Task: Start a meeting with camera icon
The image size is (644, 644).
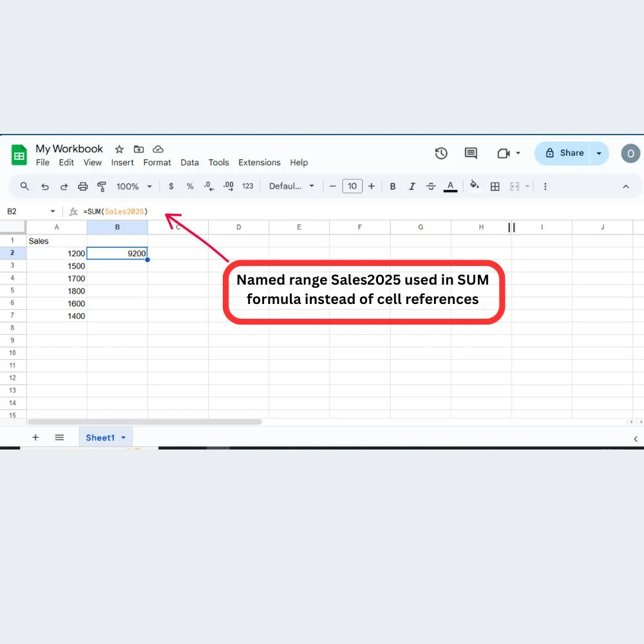Action: click(504, 154)
